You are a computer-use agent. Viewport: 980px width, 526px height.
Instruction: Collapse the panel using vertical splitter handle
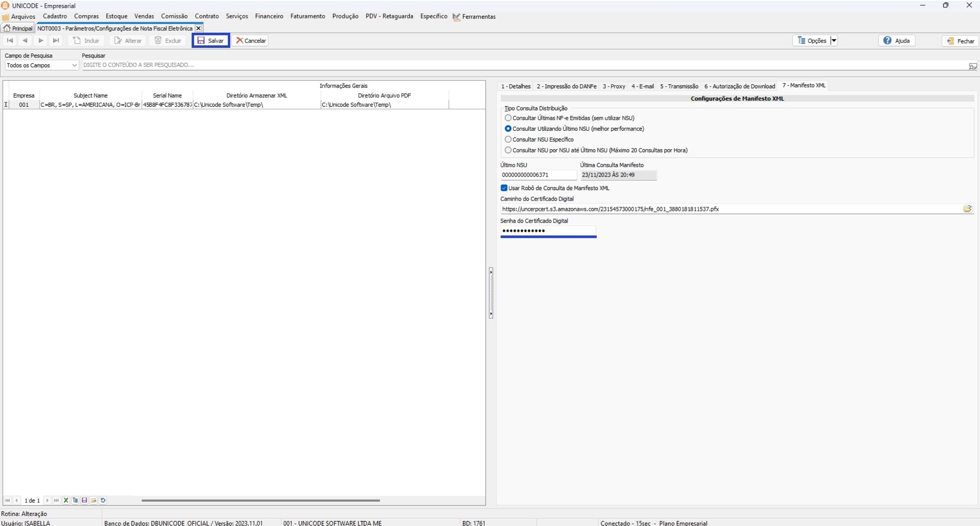coord(491,292)
